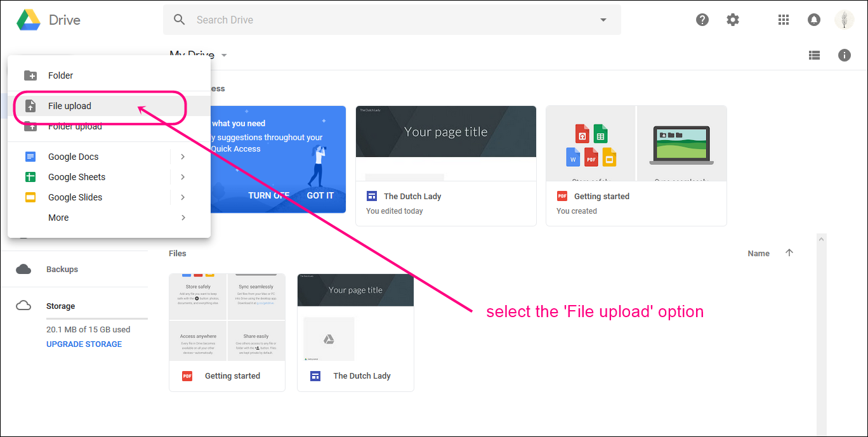This screenshot has height=437, width=868.
Task: Show the details info panel
Action: [845, 55]
